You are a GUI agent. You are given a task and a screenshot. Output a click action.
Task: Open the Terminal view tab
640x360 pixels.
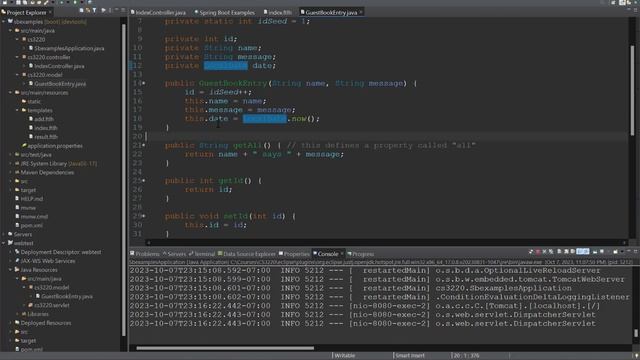(x=202, y=254)
